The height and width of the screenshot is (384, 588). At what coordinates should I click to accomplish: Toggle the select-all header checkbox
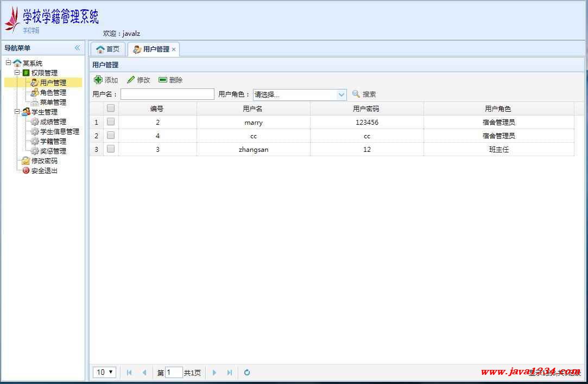[111, 108]
